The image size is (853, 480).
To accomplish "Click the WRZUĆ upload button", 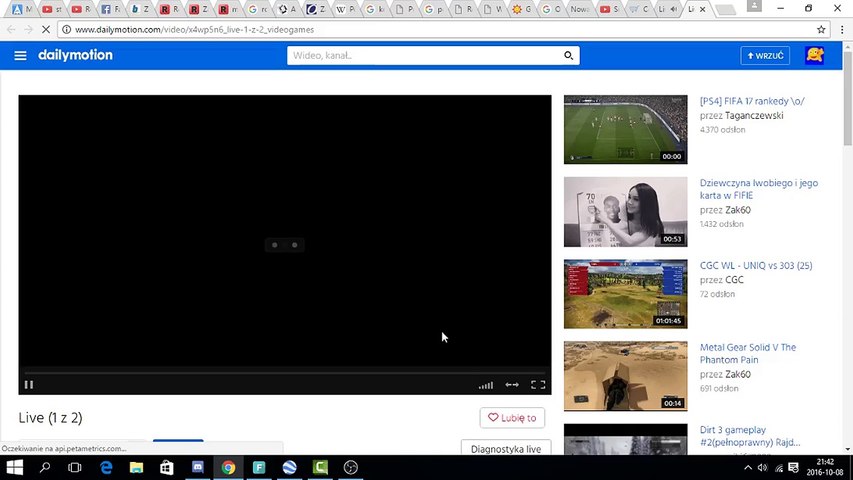I will (x=765, y=56).
